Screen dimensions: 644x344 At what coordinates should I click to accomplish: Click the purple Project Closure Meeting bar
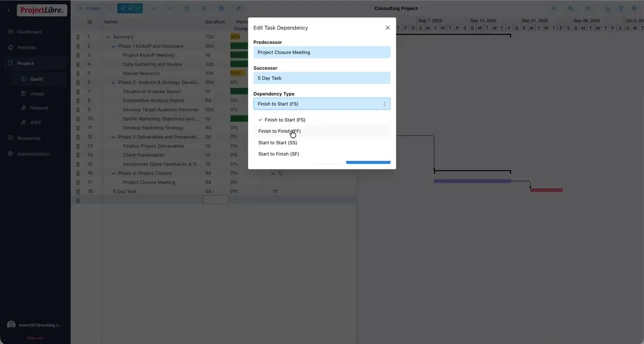pos(472,181)
